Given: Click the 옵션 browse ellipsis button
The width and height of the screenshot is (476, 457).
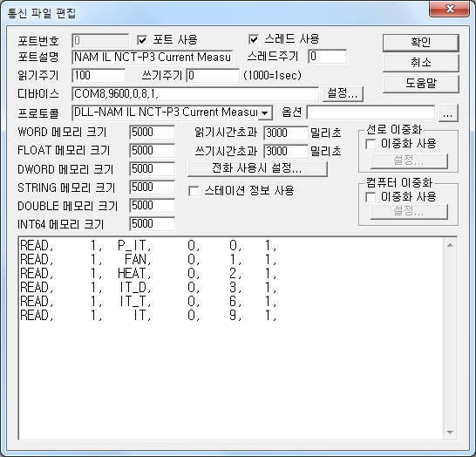Looking at the screenshot, I should tap(448, 113).
